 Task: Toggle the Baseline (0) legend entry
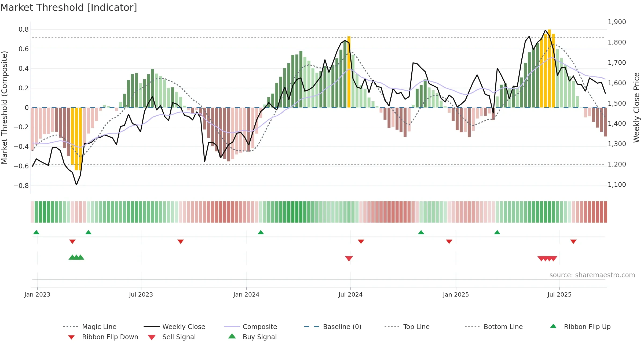click(333, 327)
